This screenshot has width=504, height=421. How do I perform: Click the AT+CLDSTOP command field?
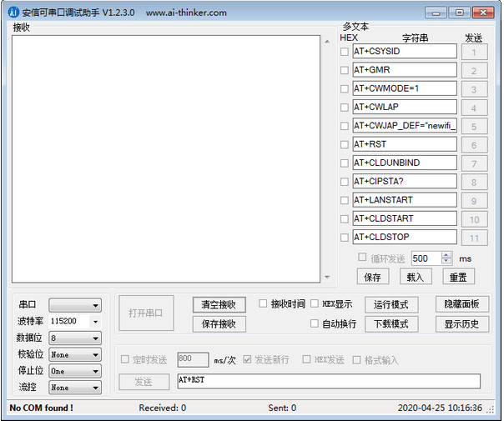[405, 238]
